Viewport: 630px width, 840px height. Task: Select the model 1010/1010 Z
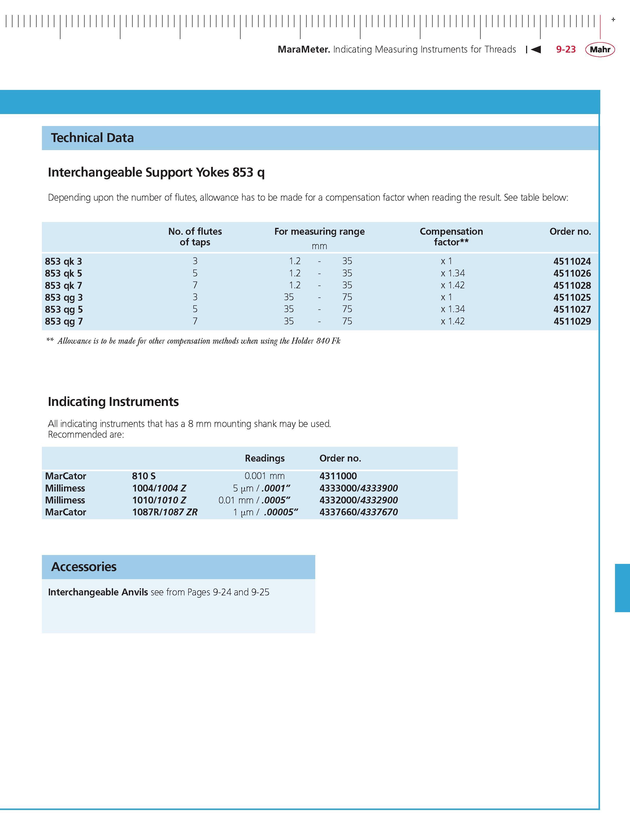click(159, 500)
